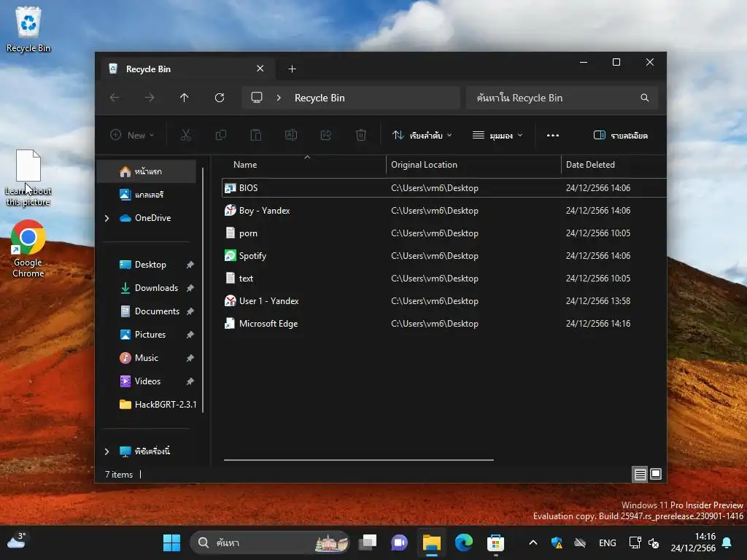
Task: Switch to details list view icon
Action: click(x=640, y=474)
